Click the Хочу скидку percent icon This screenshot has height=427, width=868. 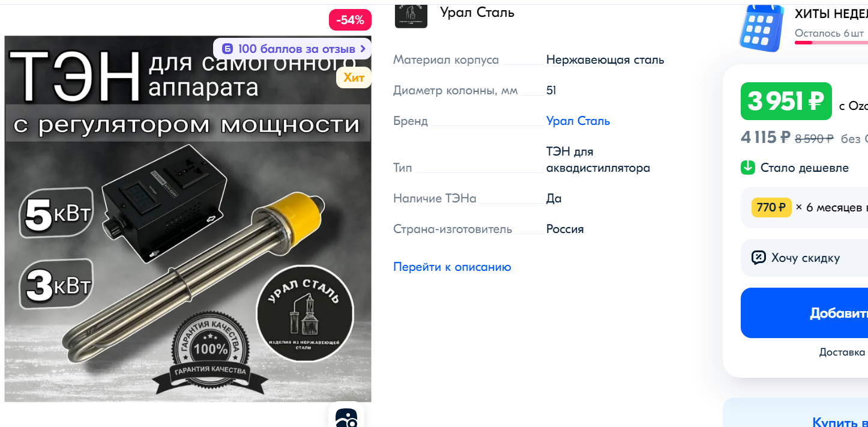click(759, 258)
